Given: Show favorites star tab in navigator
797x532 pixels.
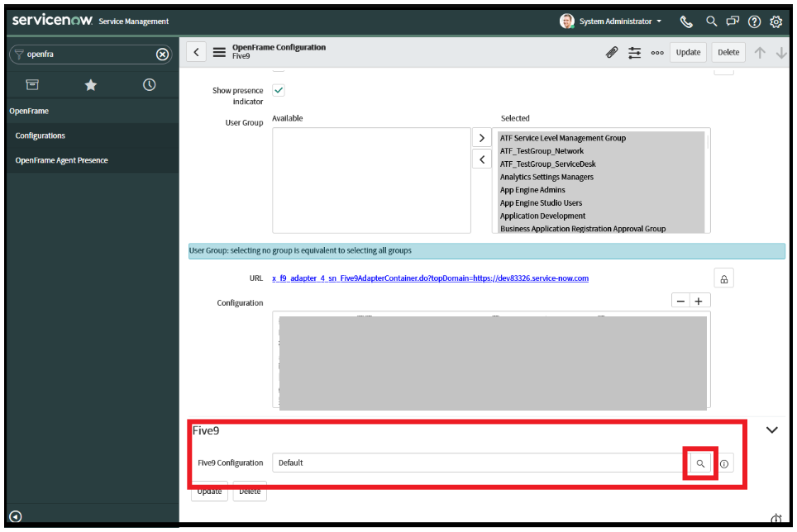Looking at the screenshot, I should (x=90, y=85).
